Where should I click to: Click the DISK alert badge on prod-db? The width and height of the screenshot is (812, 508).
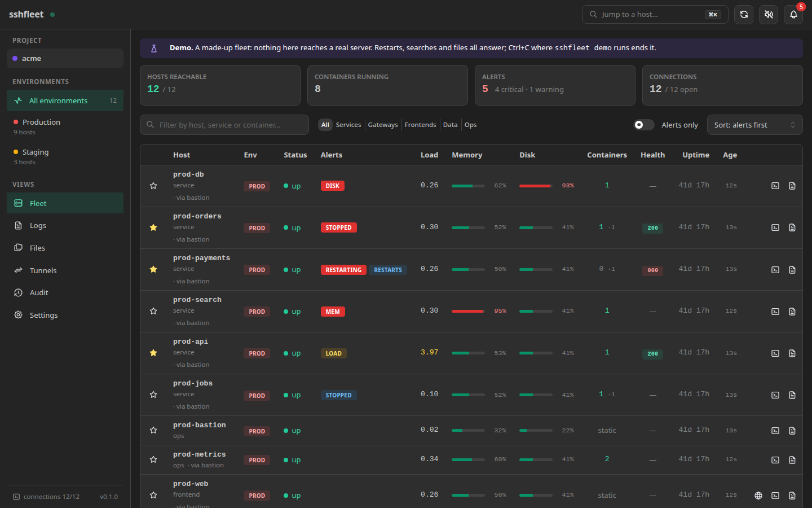point(333,186)
